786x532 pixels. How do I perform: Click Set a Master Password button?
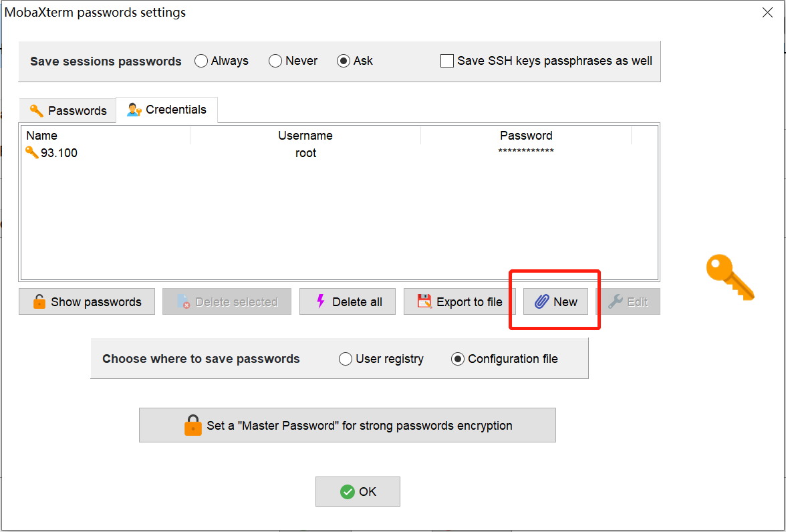(x=347, y=425)
